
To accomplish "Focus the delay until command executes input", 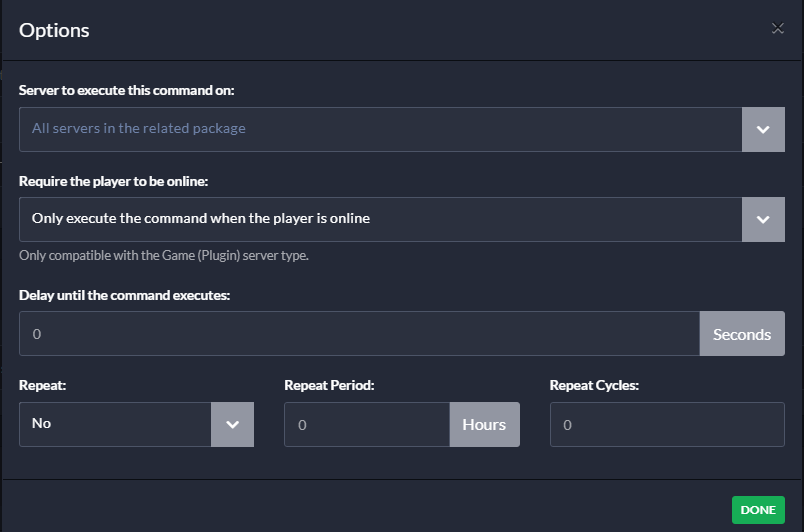I will click(359, 334).
